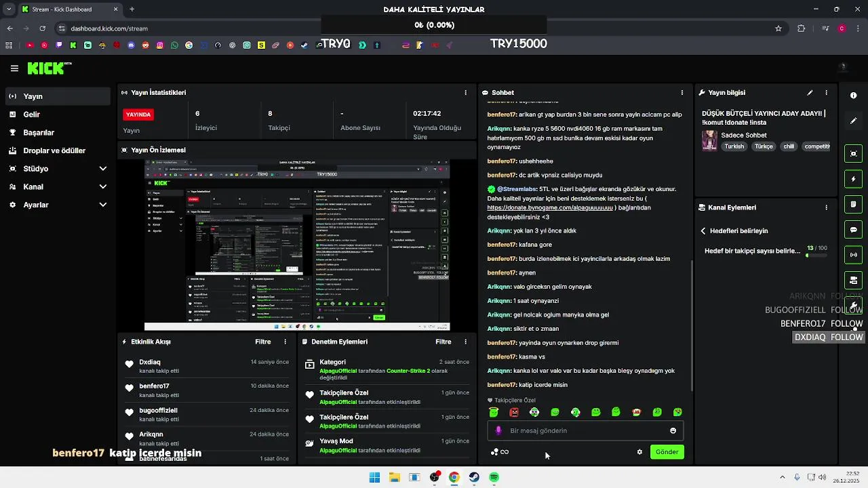Open Kanal Eylemleri panel three-dot menu
The image size is (868, 488).
tap(826, 207)
